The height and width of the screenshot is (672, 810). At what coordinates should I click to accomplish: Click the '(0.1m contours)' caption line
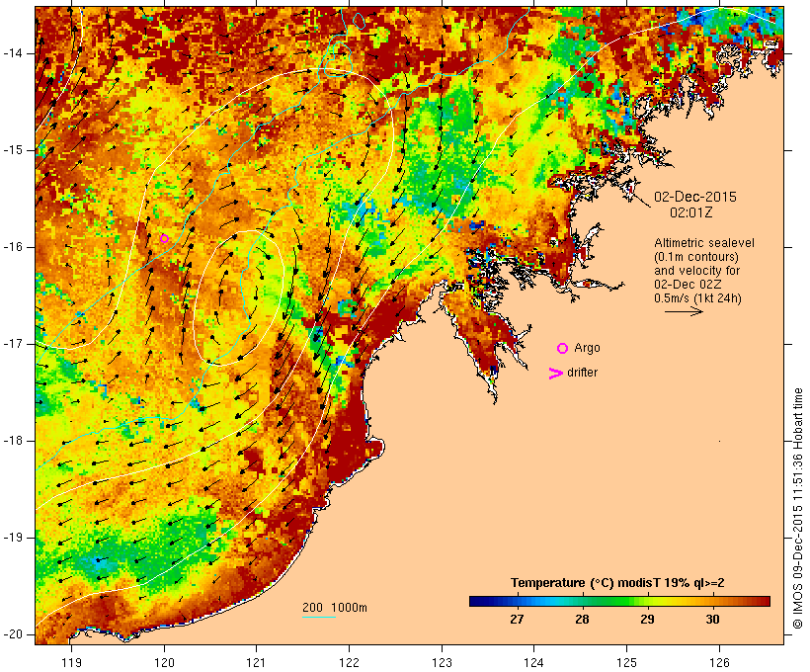tap(696, 257)
